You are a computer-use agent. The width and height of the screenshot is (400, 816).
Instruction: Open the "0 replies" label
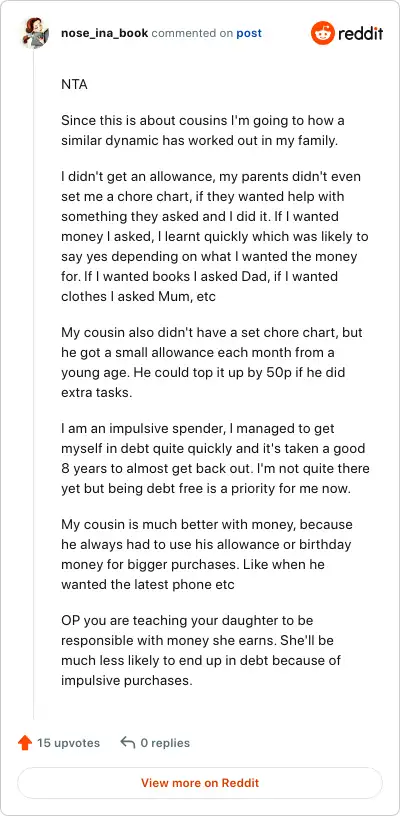pos(165,743)
